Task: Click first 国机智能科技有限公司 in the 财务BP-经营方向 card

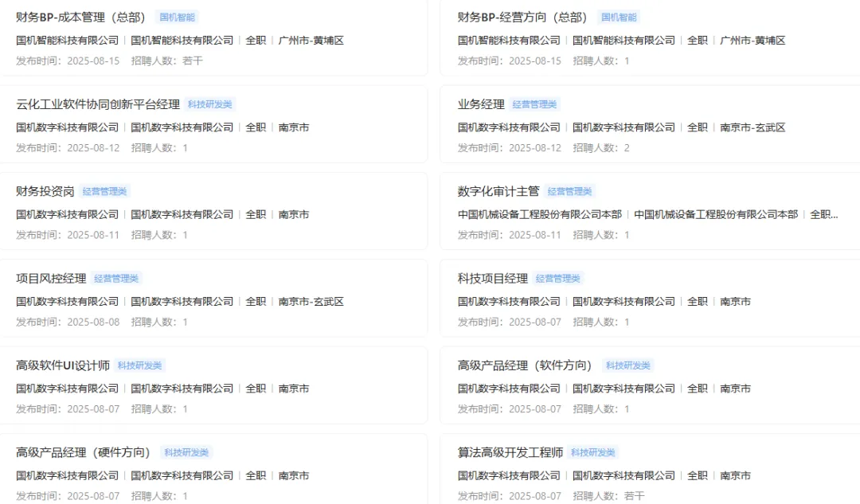Action: [x=509, y=41]
